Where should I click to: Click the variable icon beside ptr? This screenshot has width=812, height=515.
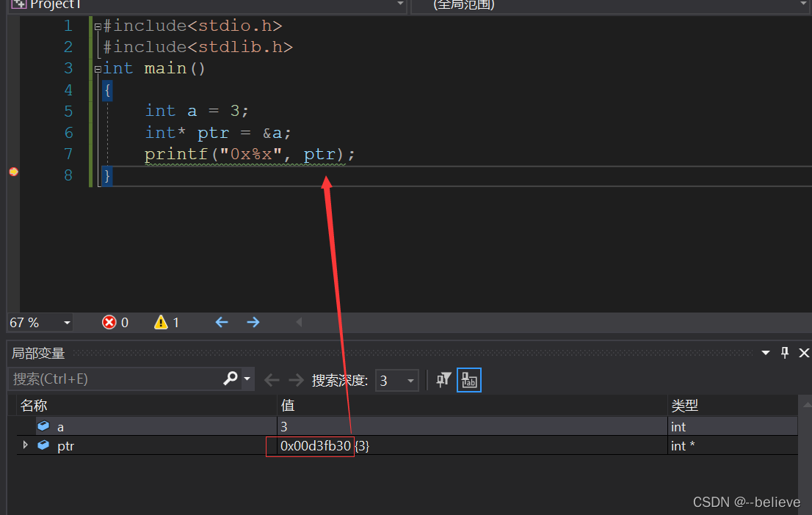pyautogui.click(x=43, y=445)
